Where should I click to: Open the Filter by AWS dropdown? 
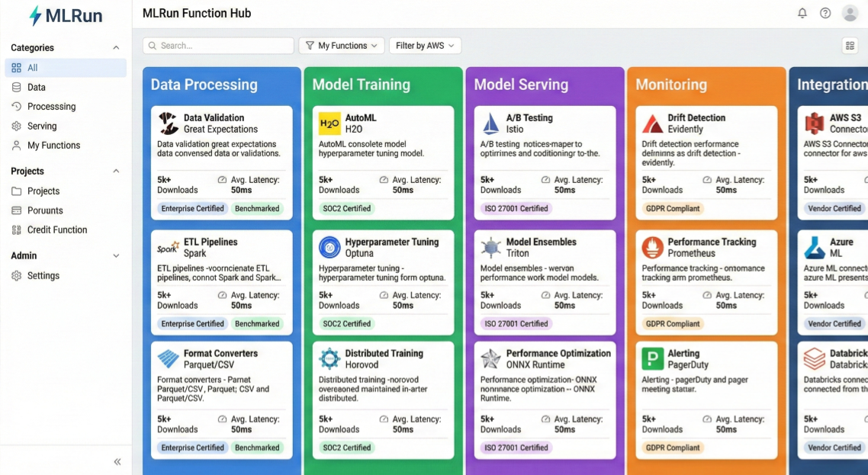point(425,46)
